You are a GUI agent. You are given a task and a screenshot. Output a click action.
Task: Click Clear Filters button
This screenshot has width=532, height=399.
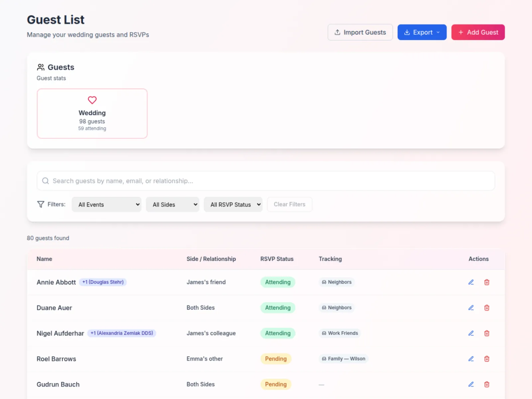(x=290, y=204)
